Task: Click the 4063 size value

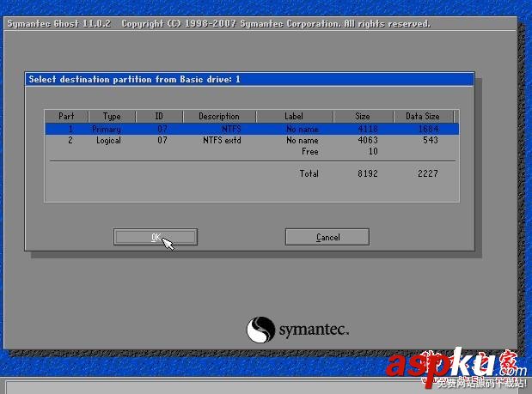Action: (x=368, y=140)
